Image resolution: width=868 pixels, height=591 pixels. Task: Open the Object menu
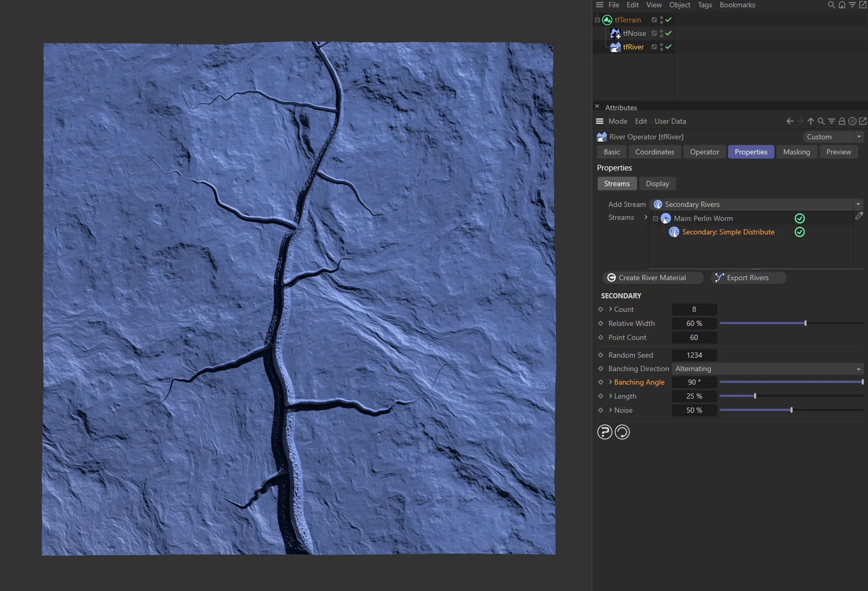[x=679, y=5]
